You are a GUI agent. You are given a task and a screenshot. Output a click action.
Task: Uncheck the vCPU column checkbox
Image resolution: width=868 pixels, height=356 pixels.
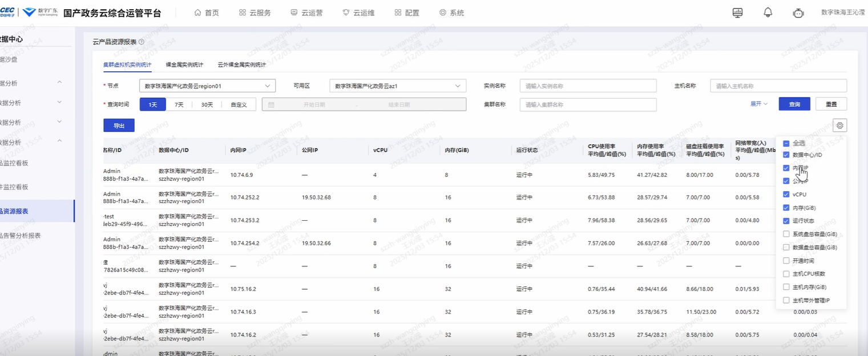coord(786,195)
